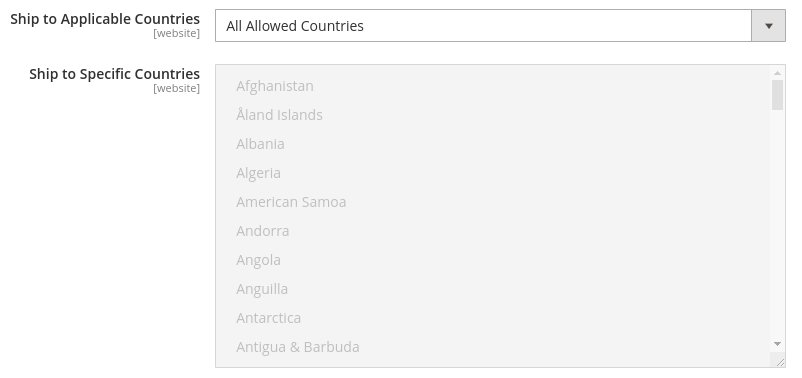Click the All Allowed Countries select field
The height and width of the screenshot is (378, 802).
point(500,26)
